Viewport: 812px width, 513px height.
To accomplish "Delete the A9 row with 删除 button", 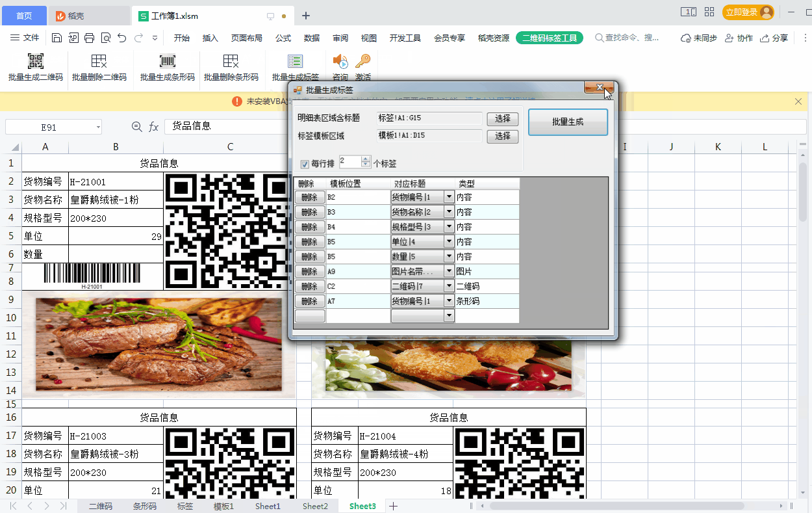I will (x=310, y=271).
